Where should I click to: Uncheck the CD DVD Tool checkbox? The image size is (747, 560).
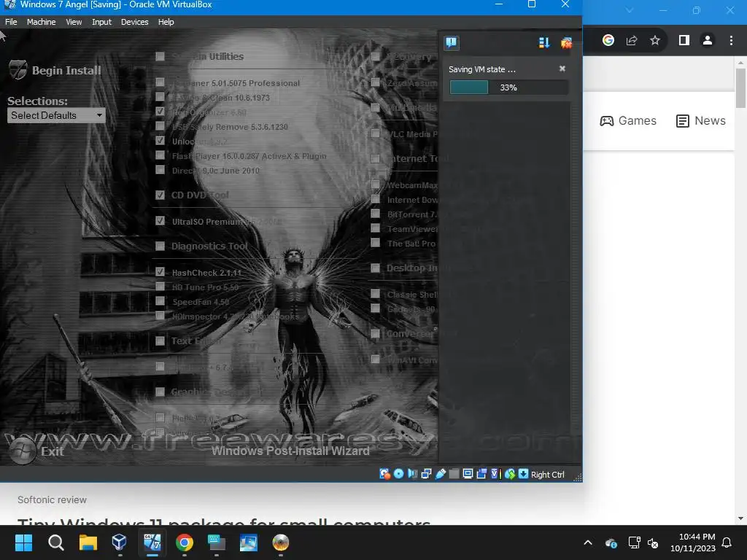[160, 195]
